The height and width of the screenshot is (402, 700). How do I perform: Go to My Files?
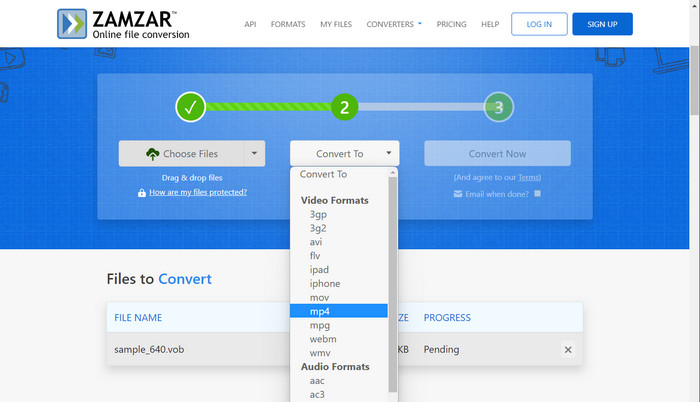336,24
